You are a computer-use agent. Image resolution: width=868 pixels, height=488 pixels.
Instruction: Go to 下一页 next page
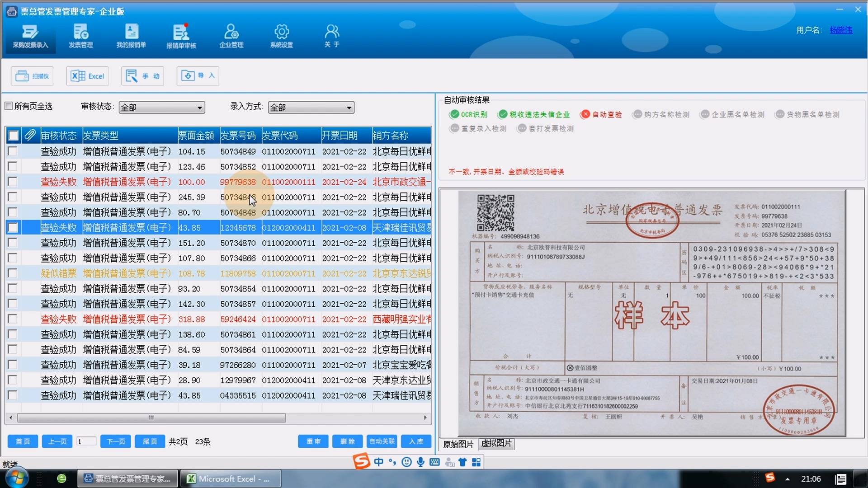click(x=116, y=441)
